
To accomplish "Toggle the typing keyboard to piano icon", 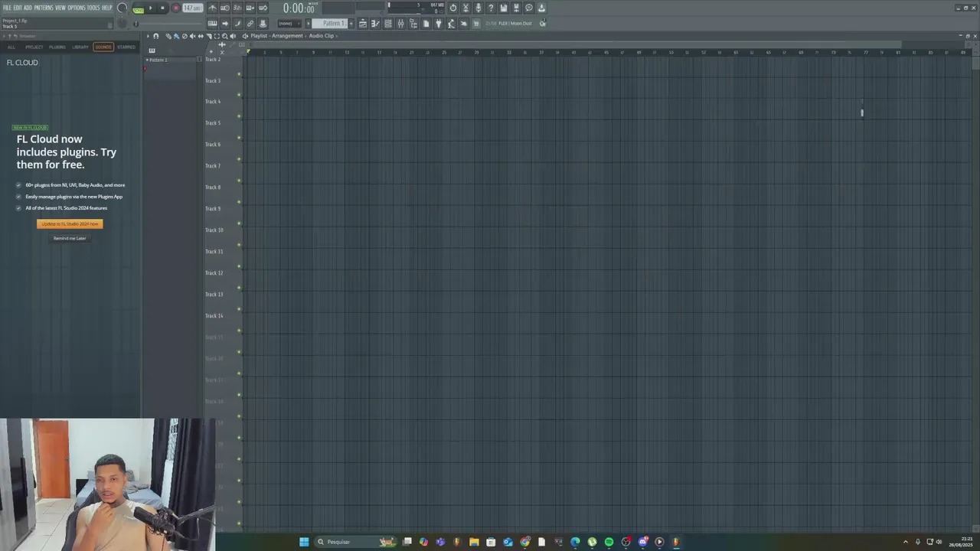I will pyautogui.click(x=212, y=23).
